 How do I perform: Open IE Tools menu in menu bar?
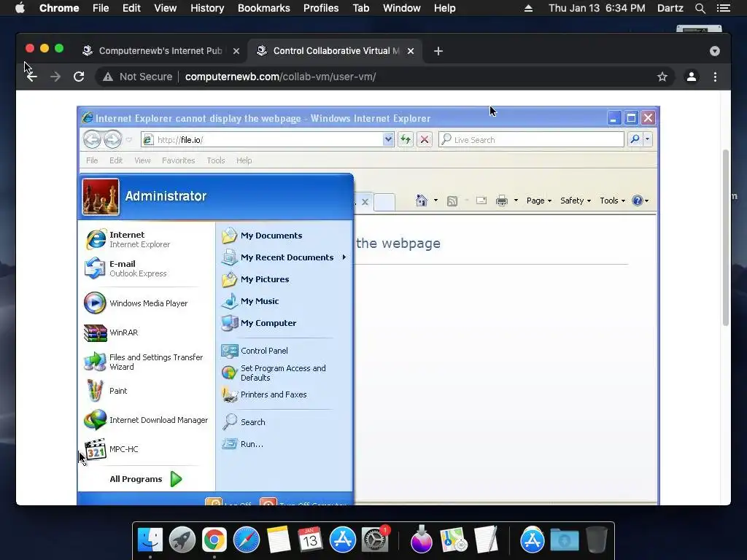(216, 160)
